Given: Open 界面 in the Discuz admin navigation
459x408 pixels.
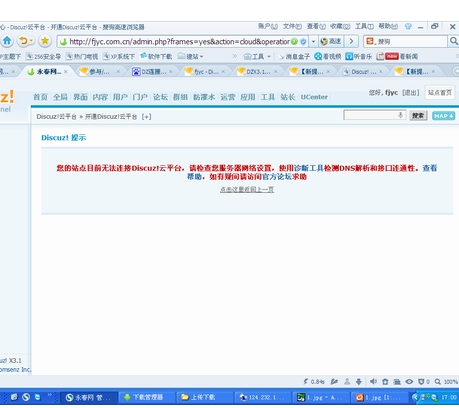Looking at the screenshot, I should 80,97.
